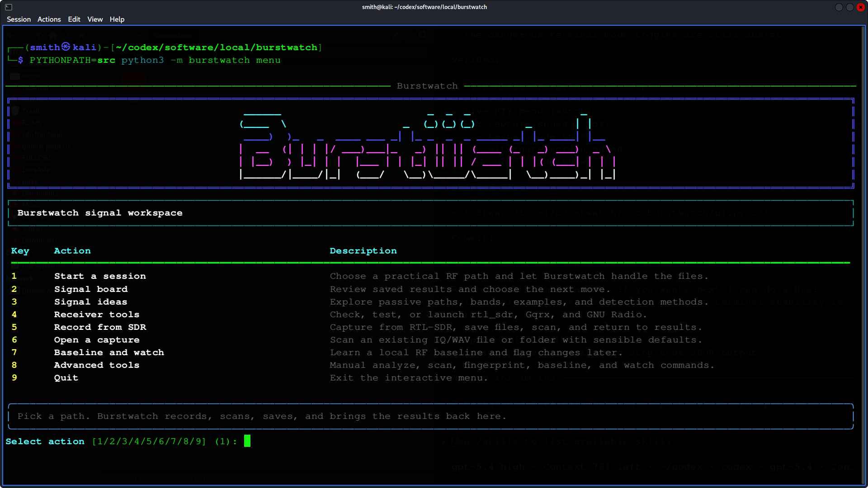Click 'Explore passive paths, bands' description
This screenshot has width=868, height=488.
519,302
